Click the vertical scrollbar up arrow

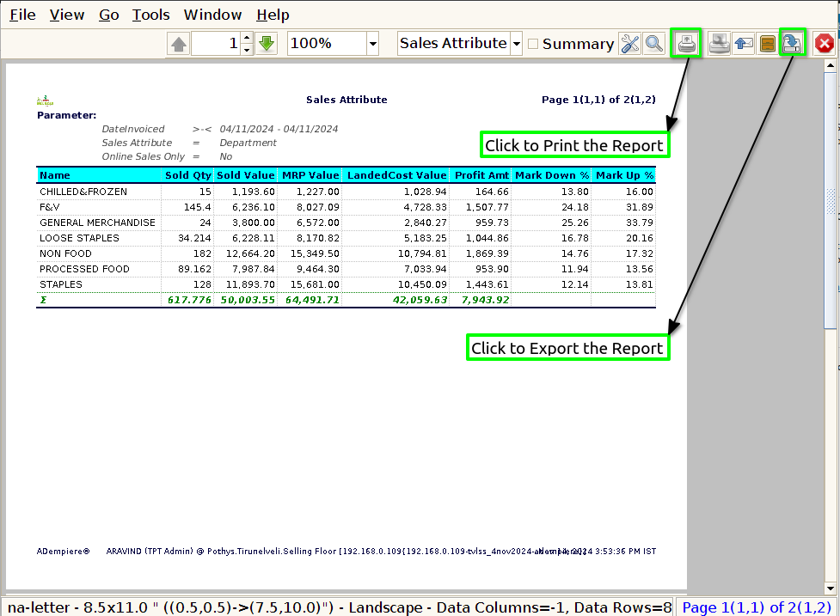(x=831, y=66)
